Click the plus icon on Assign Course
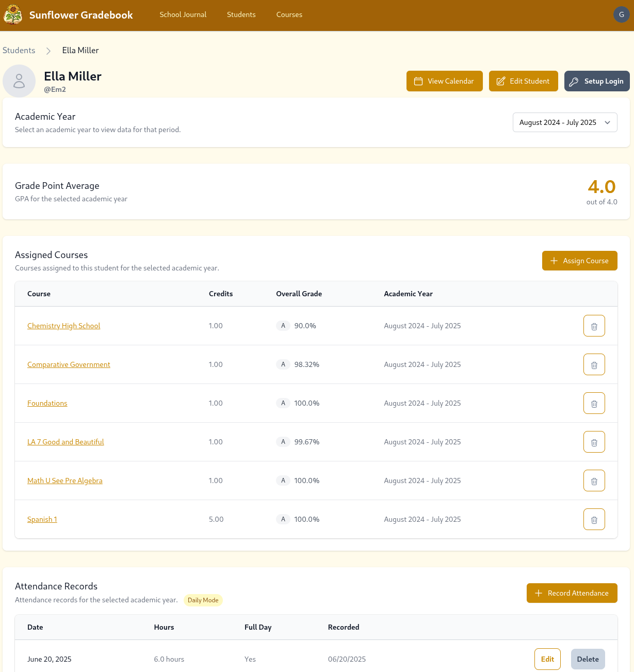 (555, 261)
